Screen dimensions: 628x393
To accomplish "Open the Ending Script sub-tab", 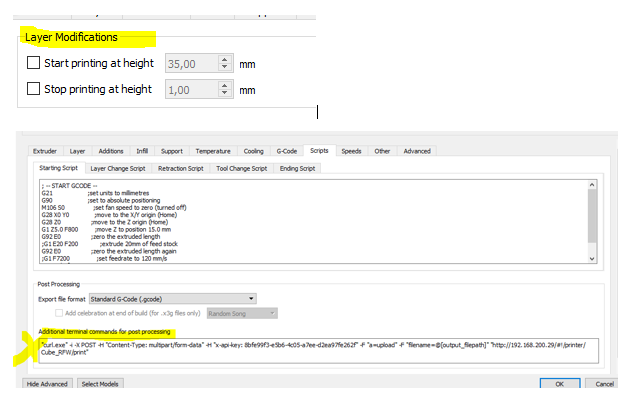I will (298, 169).
